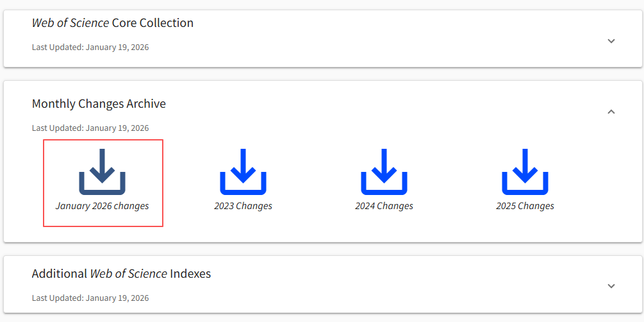The height and width of the screenshot is (322, 644).
Task: Click empty space inside the Core Collection card
Action: pyautogui.click(x=384, y=38)
